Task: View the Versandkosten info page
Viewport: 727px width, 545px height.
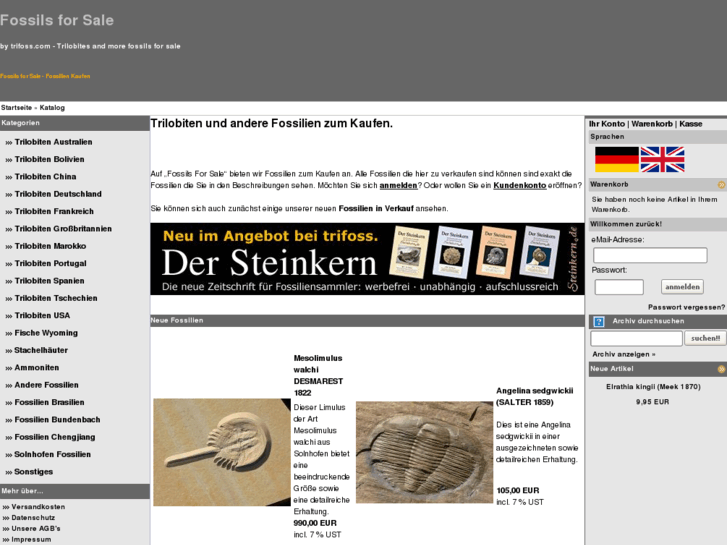Action: click(x=38, y=507)
